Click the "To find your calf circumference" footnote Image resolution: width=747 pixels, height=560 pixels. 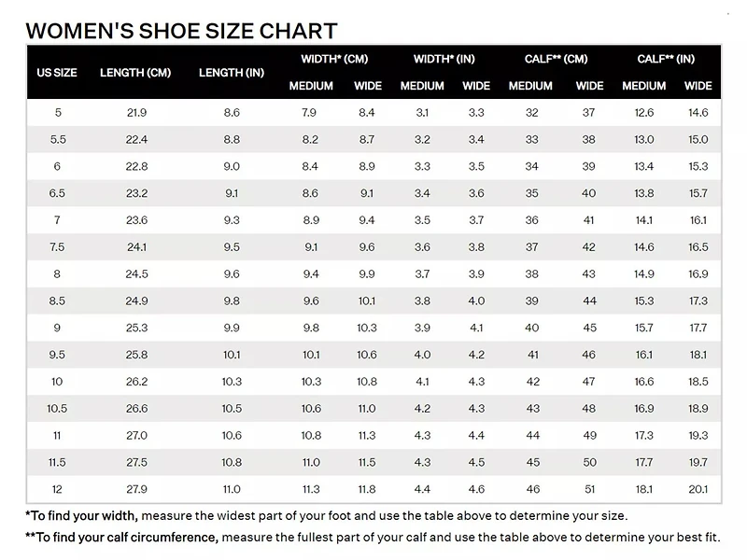point(373,537)
